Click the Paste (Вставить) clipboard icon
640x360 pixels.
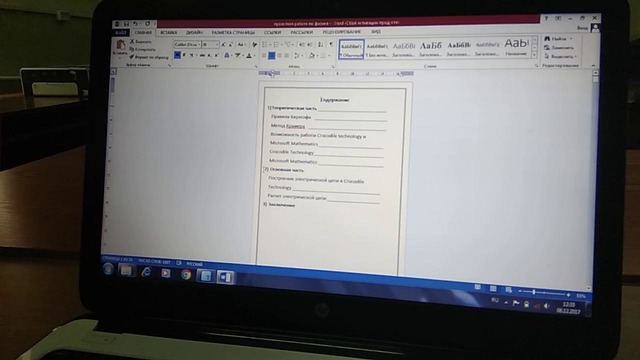point(121,44)
